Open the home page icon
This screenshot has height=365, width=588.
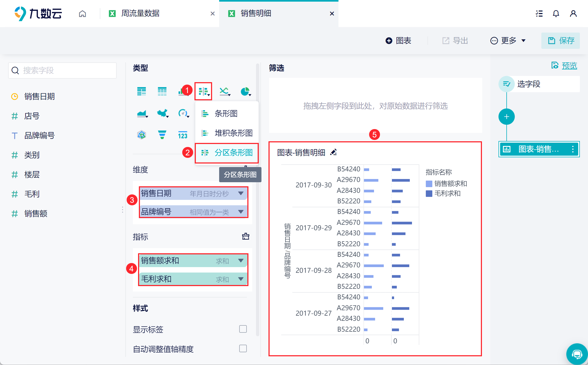pyautogui.click(x=82, y=14)
